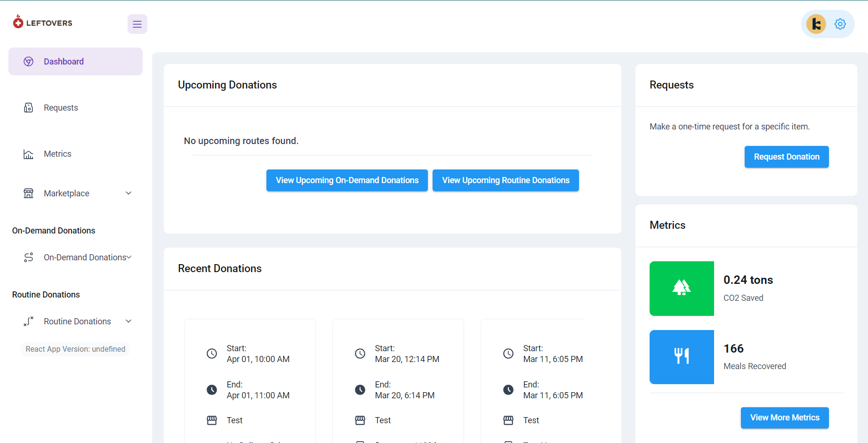The width and height of the screenshot is (868, 443).
Task: Click View More Metrics button
Action: [x=785, y=418]
